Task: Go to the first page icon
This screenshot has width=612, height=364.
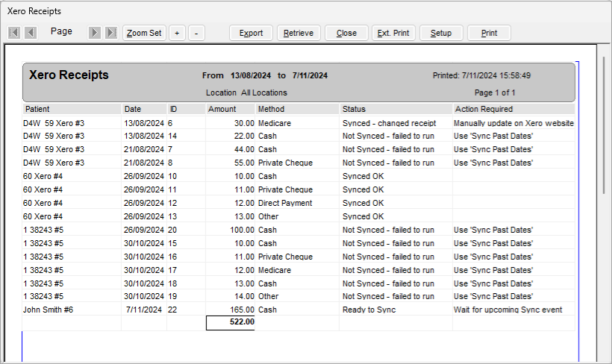Action: 14,33
